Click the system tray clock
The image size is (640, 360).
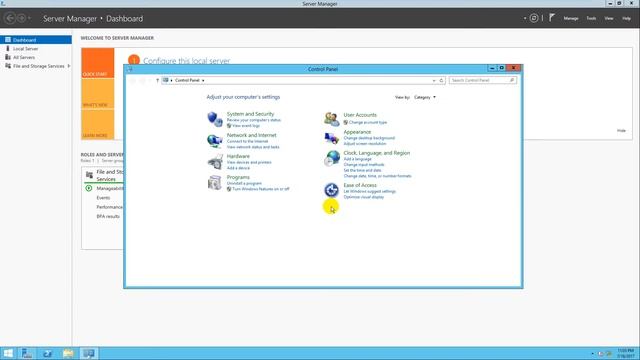625,353
